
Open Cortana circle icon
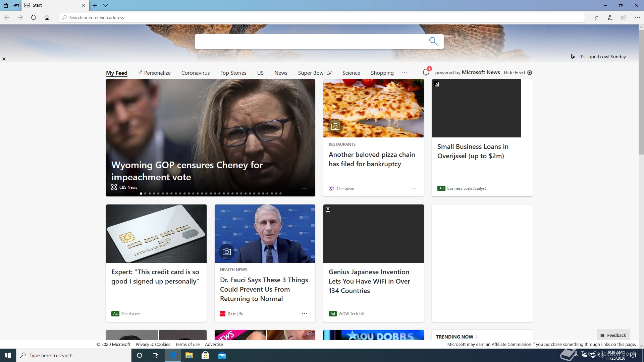tap(140, 355)
